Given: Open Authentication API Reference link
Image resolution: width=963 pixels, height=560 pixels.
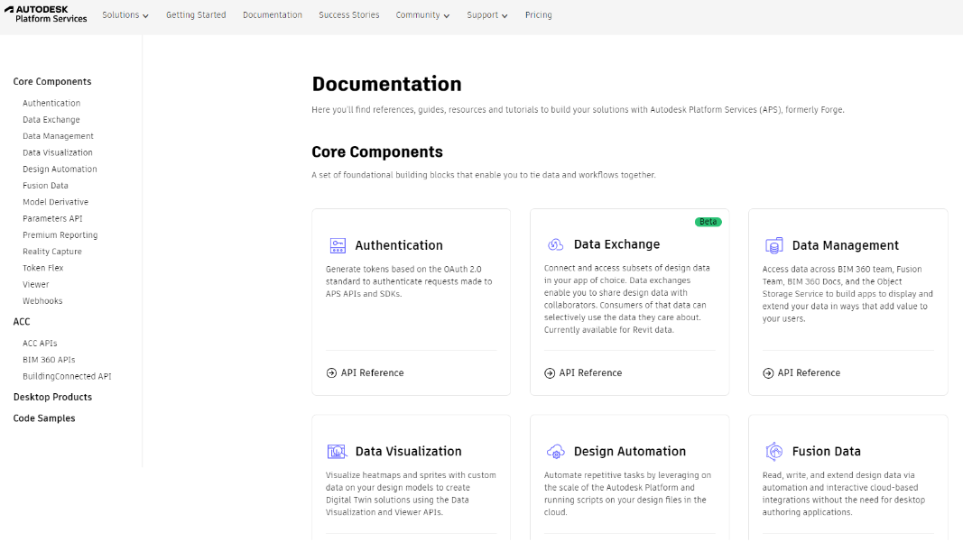Looking at the screenshot, I should (x=372, y=373).
